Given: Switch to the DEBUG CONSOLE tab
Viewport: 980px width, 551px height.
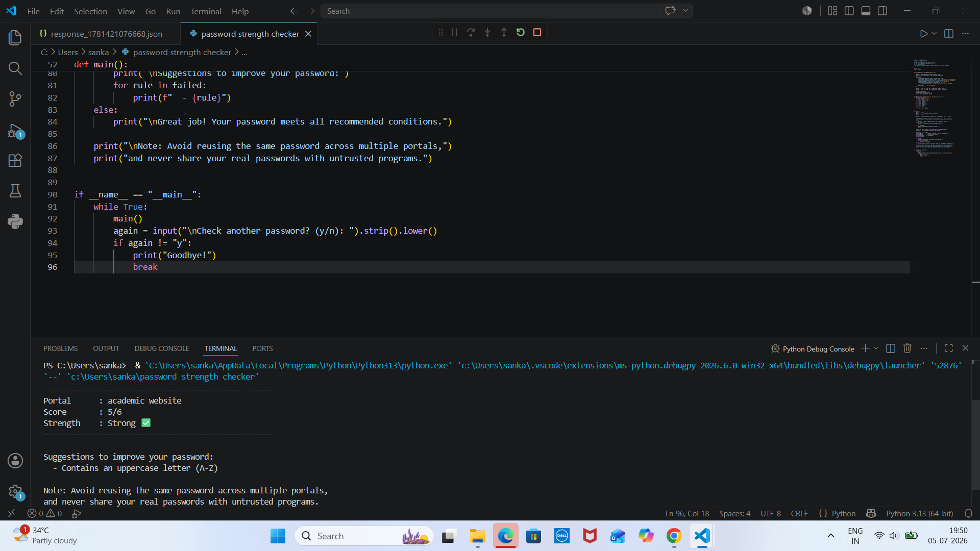Looking at the screenshot, I should pyautogui.click(x=162, y=348).
